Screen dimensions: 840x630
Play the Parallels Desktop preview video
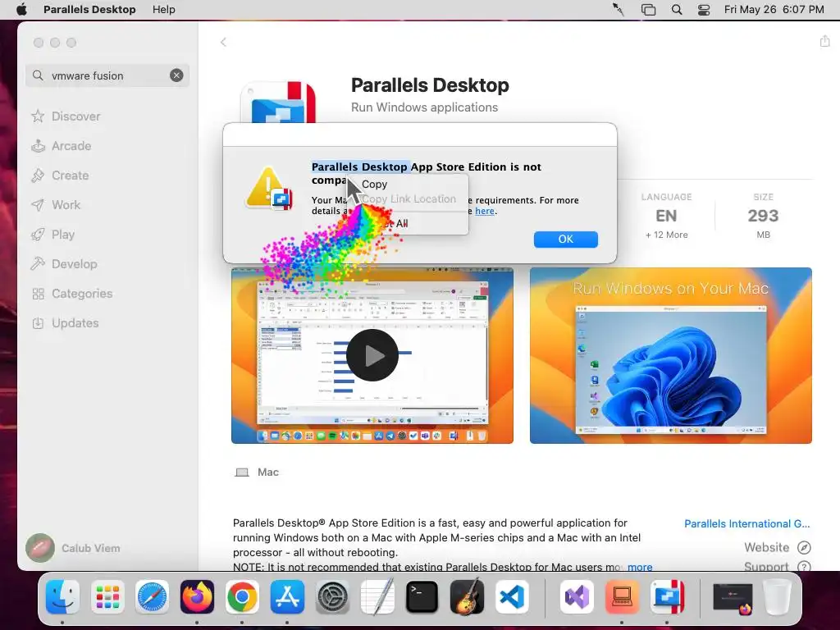click(372, 355)
